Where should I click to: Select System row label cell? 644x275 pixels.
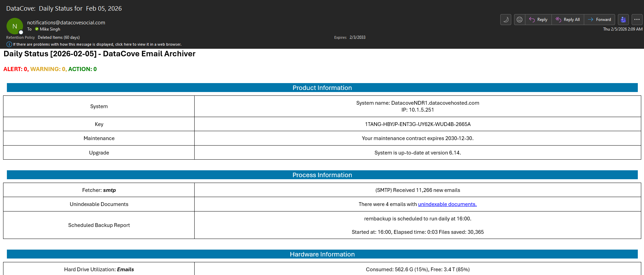coord(99,106)
